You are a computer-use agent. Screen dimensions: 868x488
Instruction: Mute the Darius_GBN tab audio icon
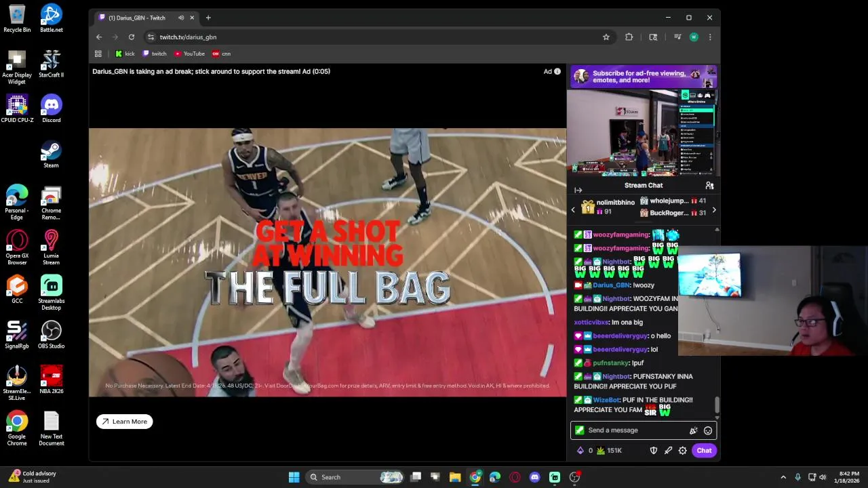tap(181, 18)
